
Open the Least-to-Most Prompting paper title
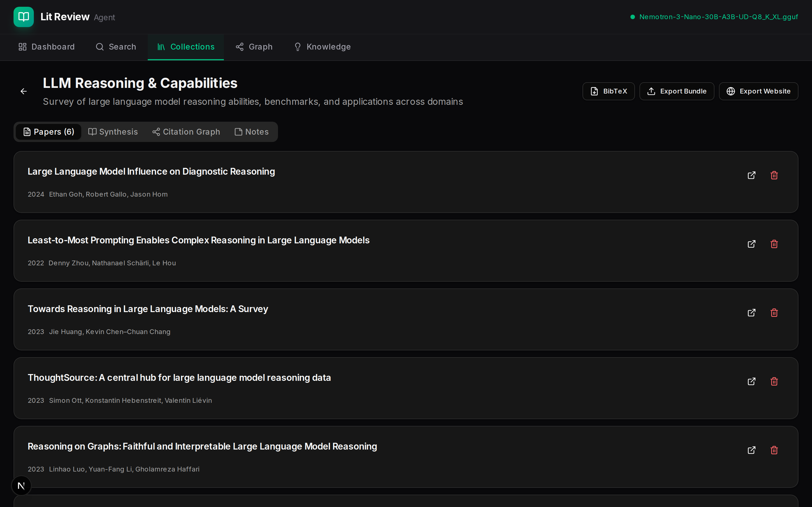tap(198, 241)
